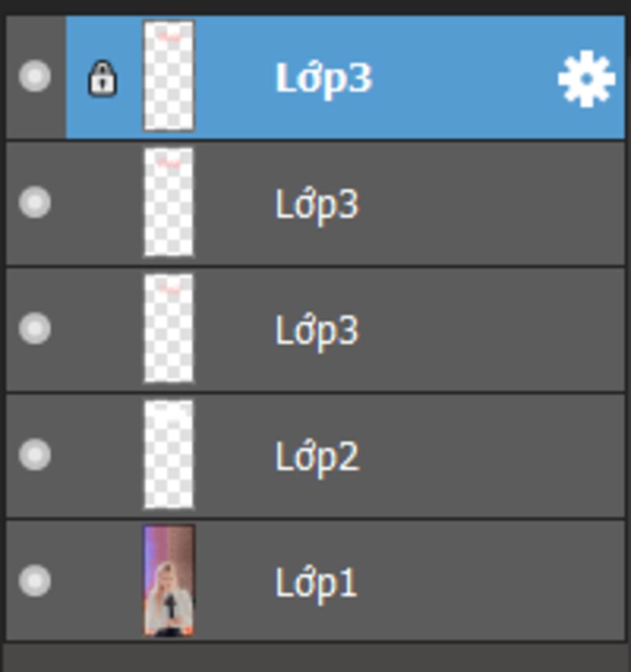The height and width of the screenshot is (672, 631).
Task: Toggle visibility of the highlighted Lớp3 layer
Action: [35, 76]
